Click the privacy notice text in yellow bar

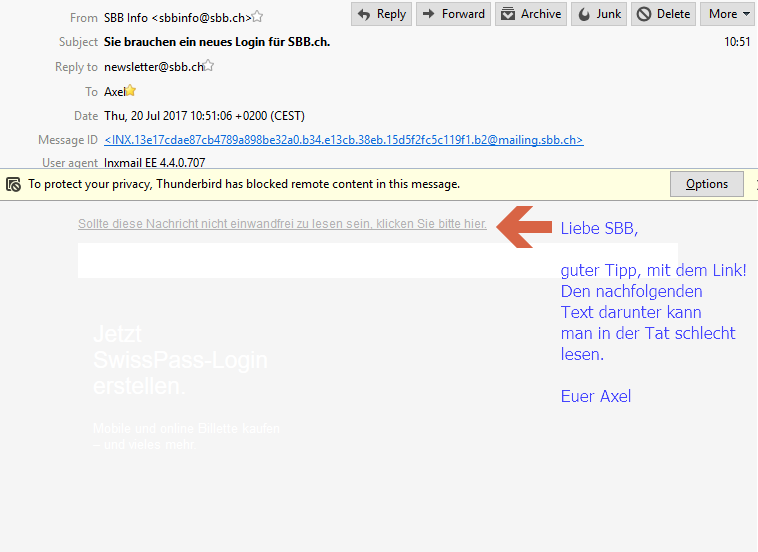point(244,184)
